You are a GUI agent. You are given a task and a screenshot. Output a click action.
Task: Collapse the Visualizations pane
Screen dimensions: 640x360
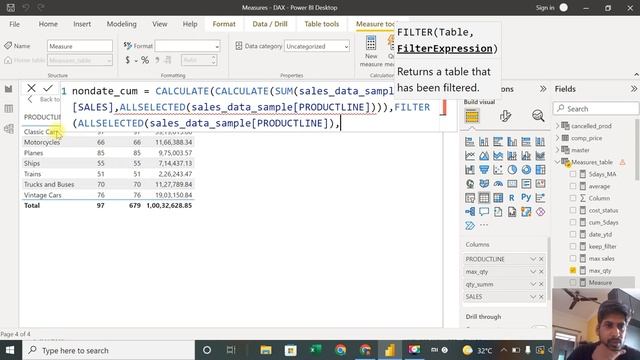[543, 89]
